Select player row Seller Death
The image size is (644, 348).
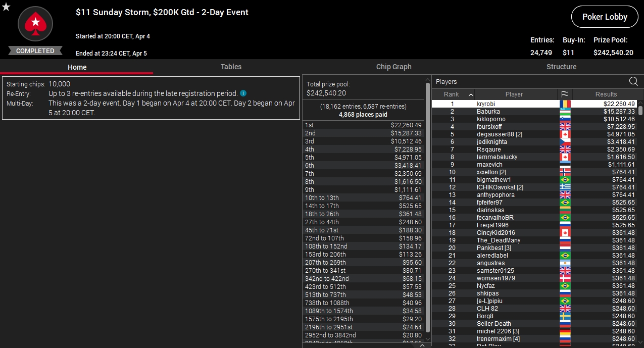(534, 324)
